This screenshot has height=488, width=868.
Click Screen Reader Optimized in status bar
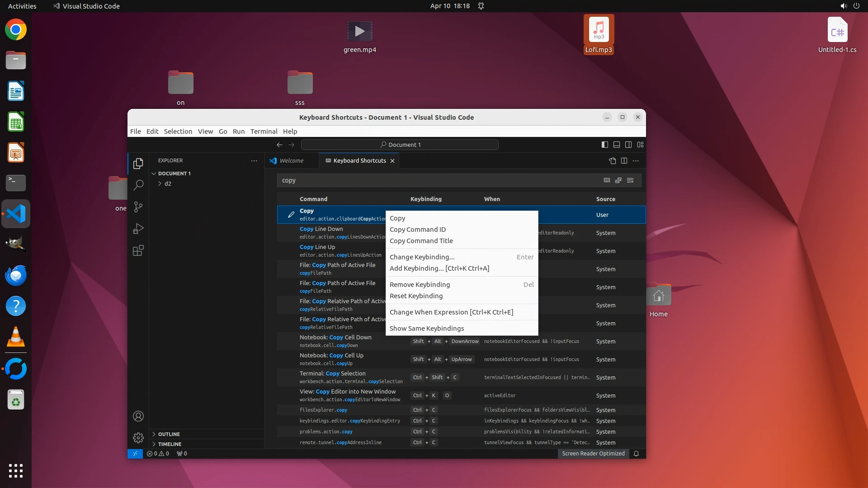coord(593,454)
